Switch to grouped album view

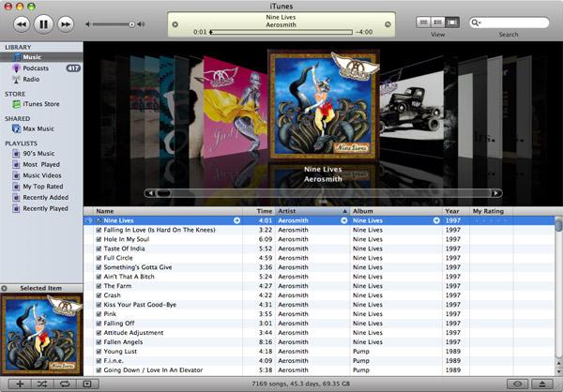click(437, 23)
